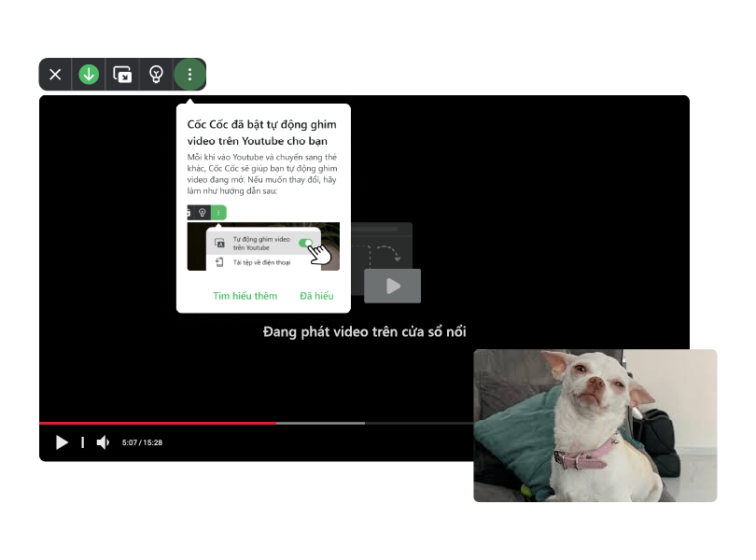The width and height of the screenshot is (756, 560).
Task: Click the auto-pin icon in the tutorial image
Action: (x=220, y=243)
